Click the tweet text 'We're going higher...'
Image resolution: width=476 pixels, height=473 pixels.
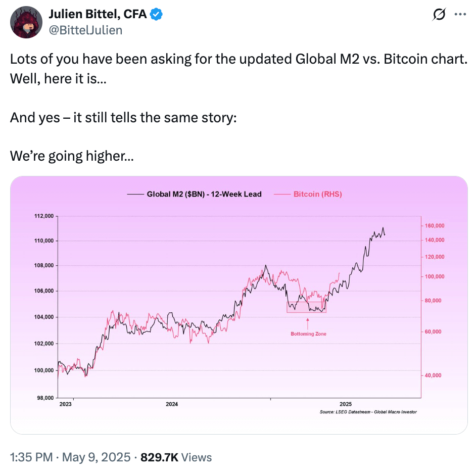(x=72, y=156)
